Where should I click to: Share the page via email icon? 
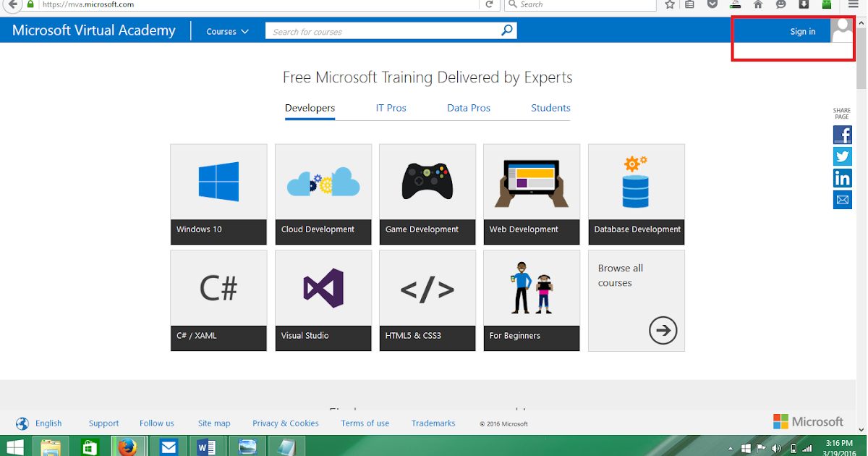click(842, 200)
